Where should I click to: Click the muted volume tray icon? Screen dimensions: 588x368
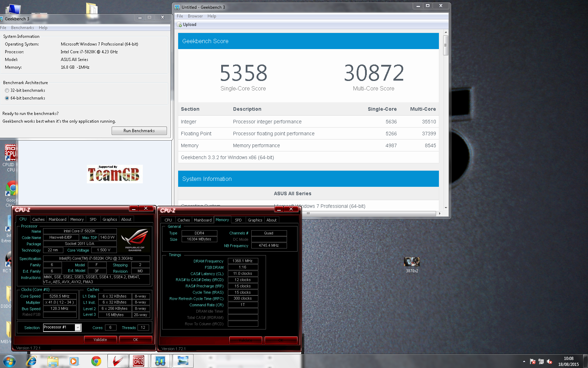(549, 361)
